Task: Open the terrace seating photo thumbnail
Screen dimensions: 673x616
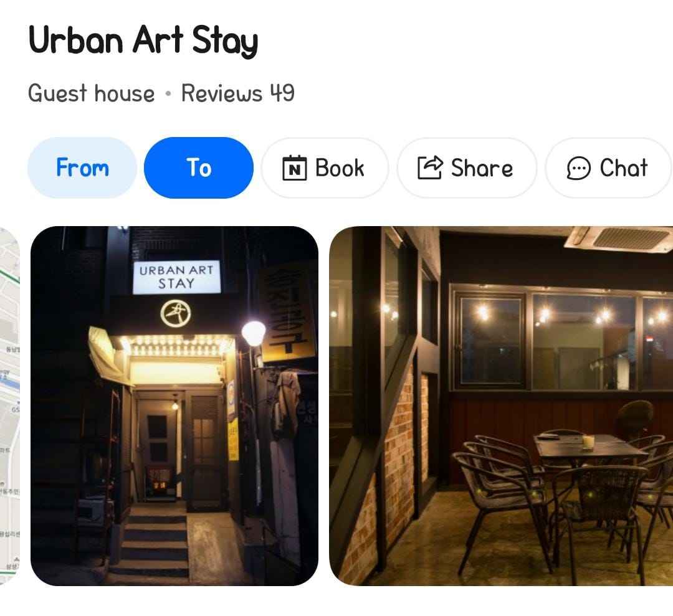Action: pos(501,406)
